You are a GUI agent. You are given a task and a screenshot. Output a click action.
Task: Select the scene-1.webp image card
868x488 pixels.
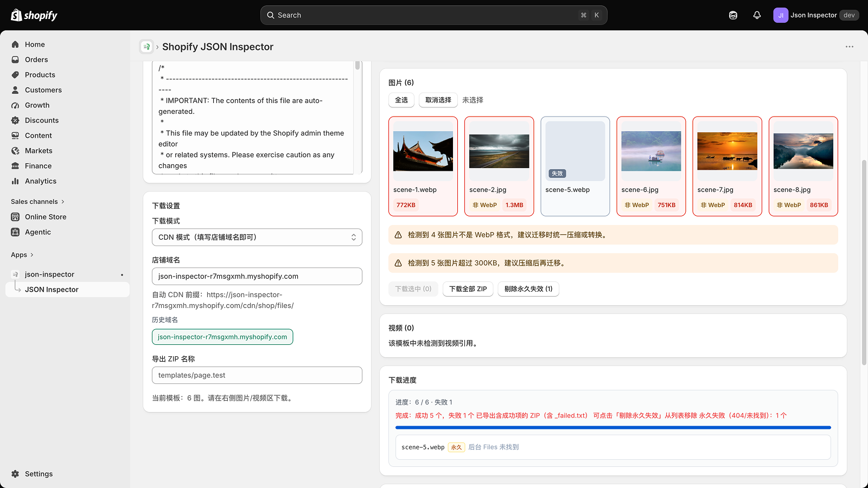[x=423, y=166]
